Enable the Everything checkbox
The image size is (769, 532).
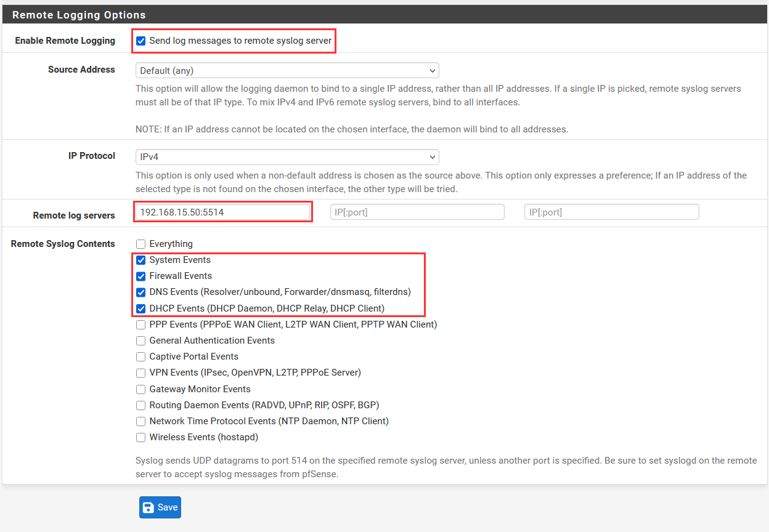(141, 244)
